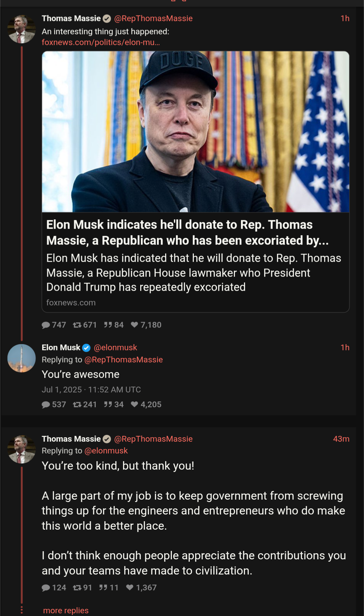
Task: Open @RepThomasMassie in the Replying to line
Action: tap(124, 360)
